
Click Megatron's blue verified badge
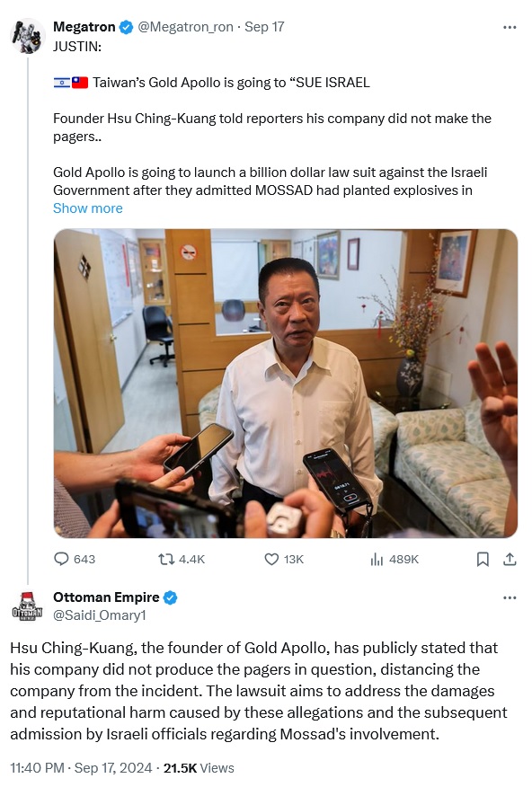(x=126, y=27)
